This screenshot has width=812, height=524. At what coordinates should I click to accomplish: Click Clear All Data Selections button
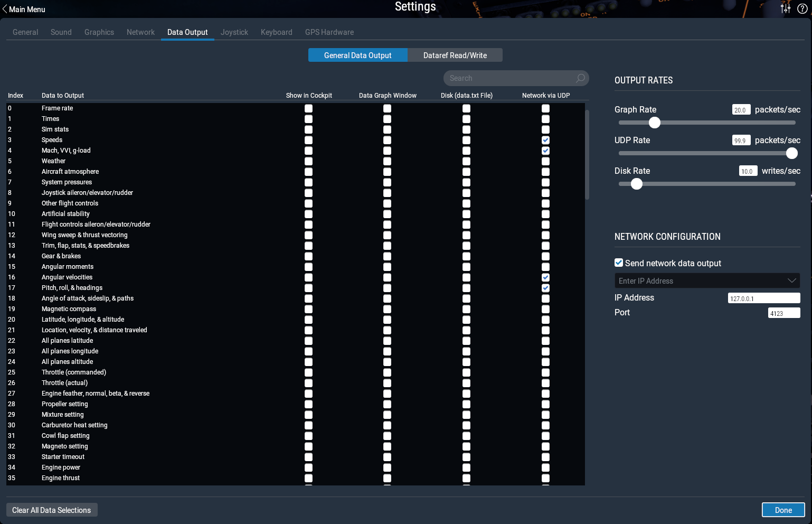click(52, 510)
